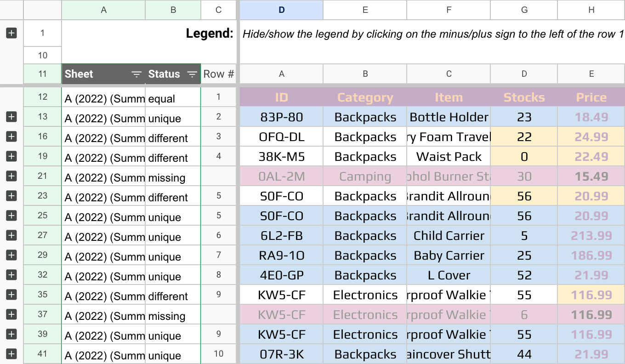Image resolution: width=625 pixels, height=364 pixels.
Task: Select column D header
Action: 281,10
